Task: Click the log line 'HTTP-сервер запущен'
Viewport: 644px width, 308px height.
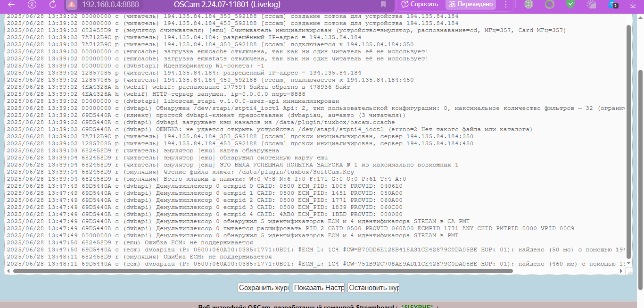Action: (157, 94)
